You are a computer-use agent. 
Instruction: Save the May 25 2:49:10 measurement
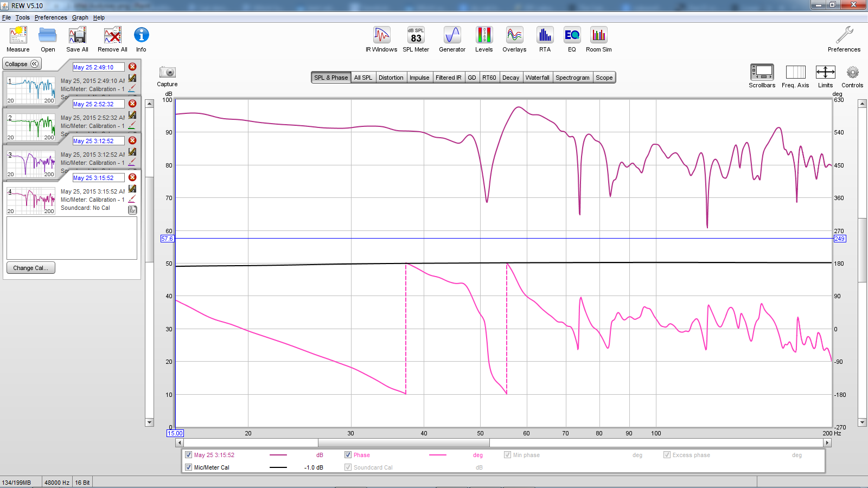point(132,78)
